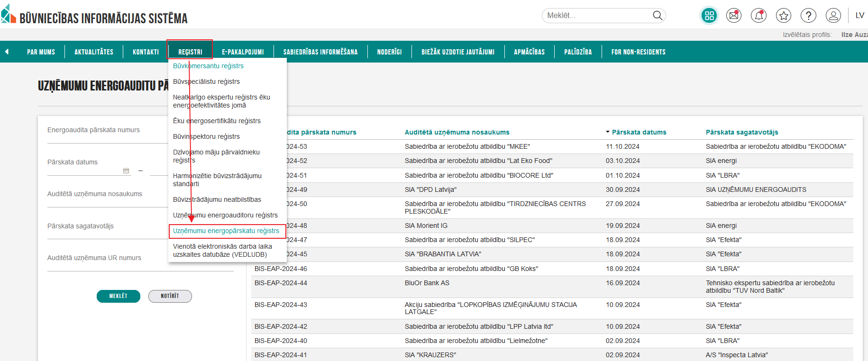Click the favorites star icon
This screenshot has height=361, width=868.
(784, 16)
